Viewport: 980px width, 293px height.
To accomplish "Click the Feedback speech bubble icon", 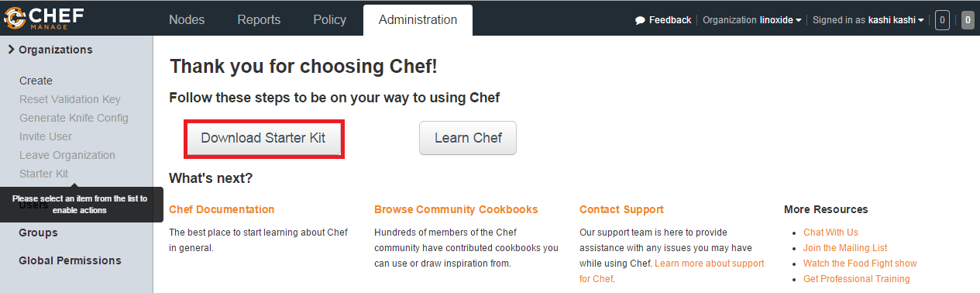I will (640, 20).
